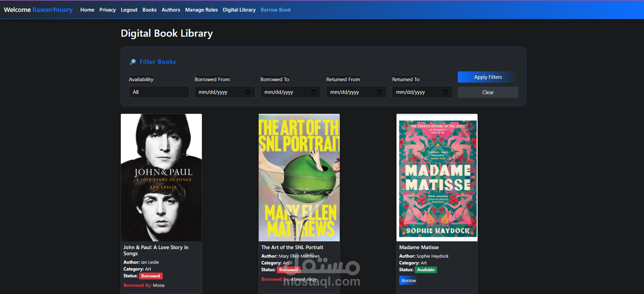Open the Privacy page
This screenshot has height=294, width=644.
(108, 10)
